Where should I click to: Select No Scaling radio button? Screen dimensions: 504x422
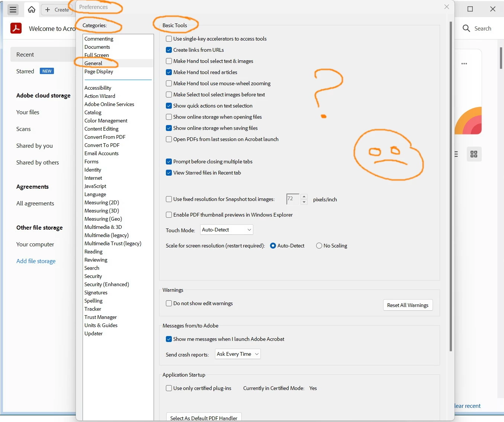point(319,246)
